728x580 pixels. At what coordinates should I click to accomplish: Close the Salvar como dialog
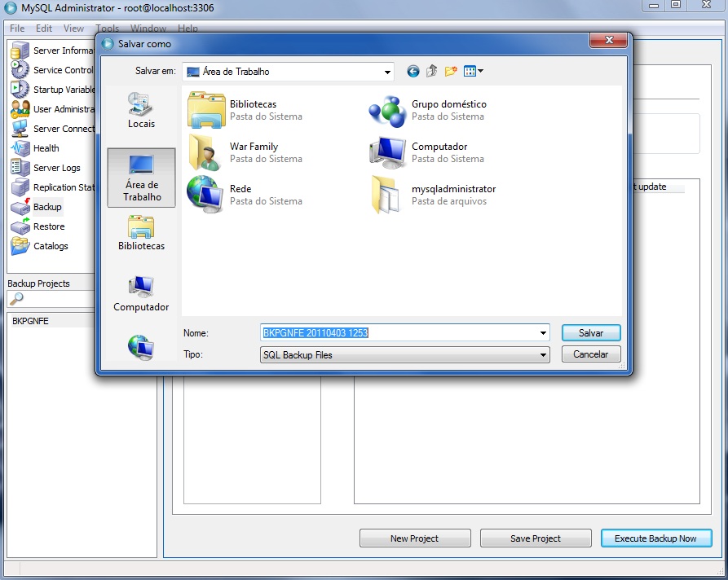(x=609, y=41)
